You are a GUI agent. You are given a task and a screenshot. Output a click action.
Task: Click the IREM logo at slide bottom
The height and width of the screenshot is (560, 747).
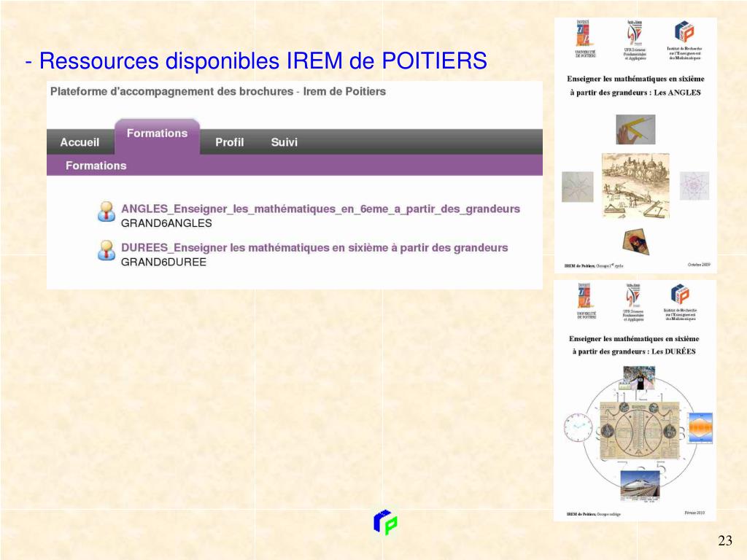tap(385, 522)
